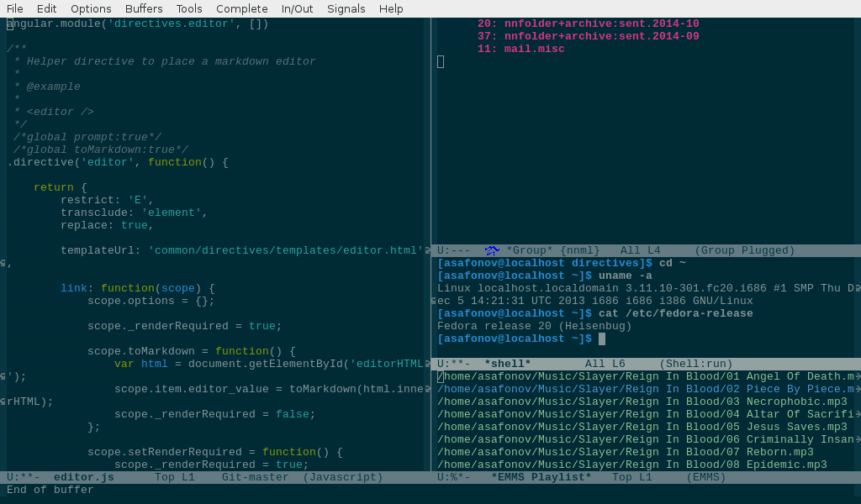
Task: Click the line-wrap arrow after editor.html'
Action: pyautogui.click(x=427, y=250)
